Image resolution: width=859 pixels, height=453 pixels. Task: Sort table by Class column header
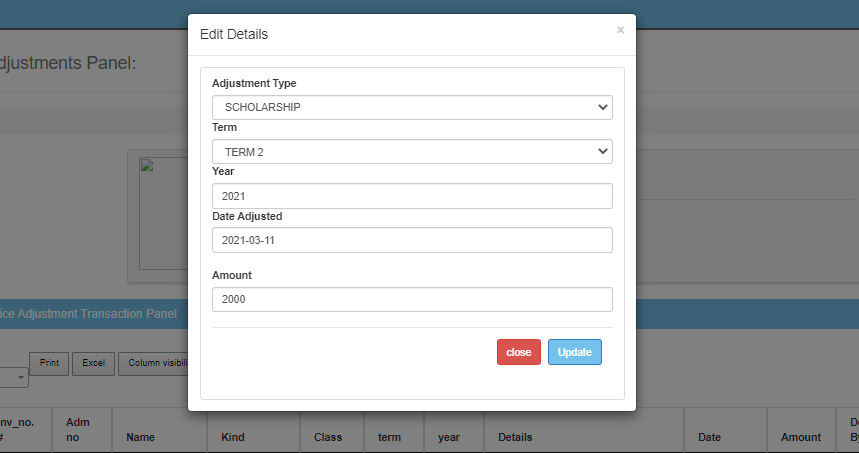tap(328, 437)
